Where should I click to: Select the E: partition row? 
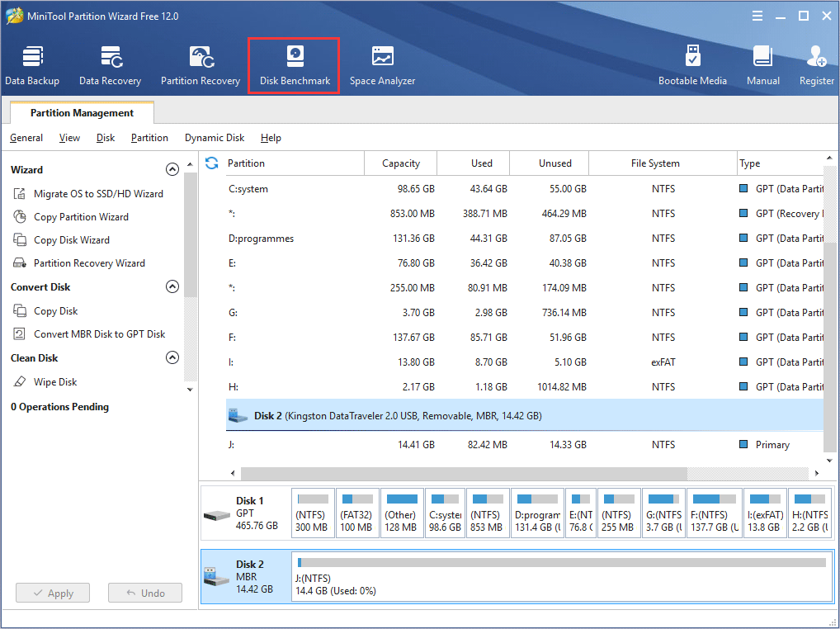[525, 262]
